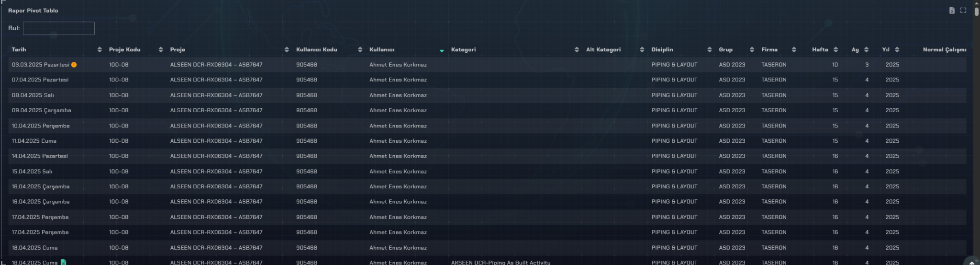
Task: Select the Proje column header
Action: (178, 50)
